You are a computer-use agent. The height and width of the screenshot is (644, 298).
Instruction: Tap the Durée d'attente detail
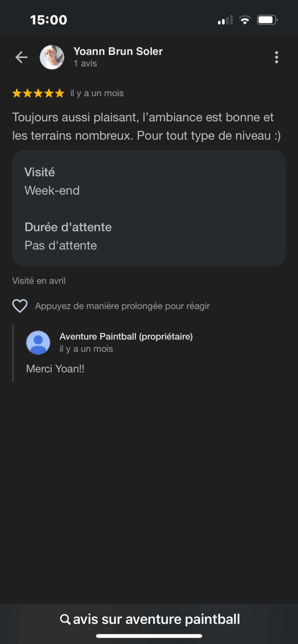click(x=68, y=236)
